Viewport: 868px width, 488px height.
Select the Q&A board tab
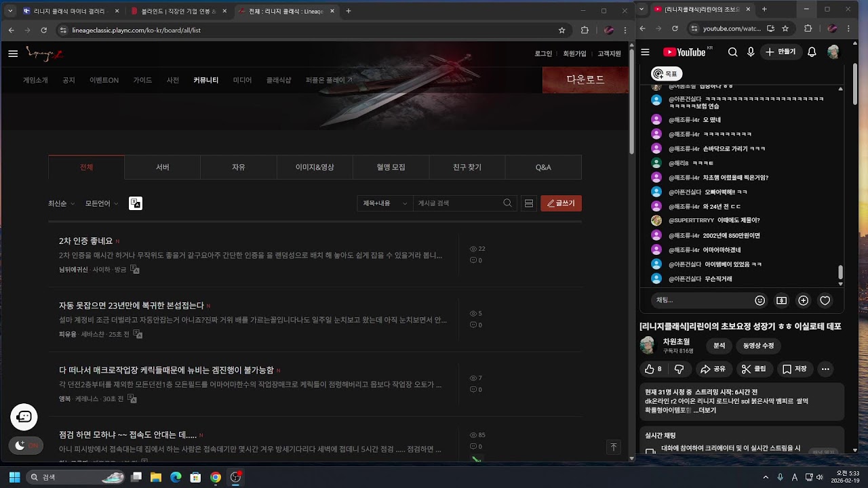click(543, 167)
